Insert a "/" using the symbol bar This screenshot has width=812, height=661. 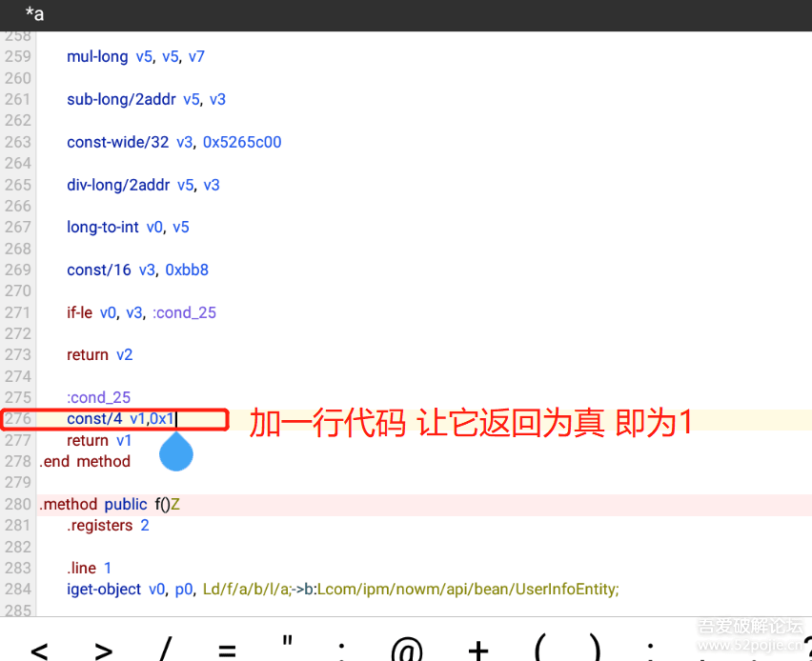coord(164,648)
